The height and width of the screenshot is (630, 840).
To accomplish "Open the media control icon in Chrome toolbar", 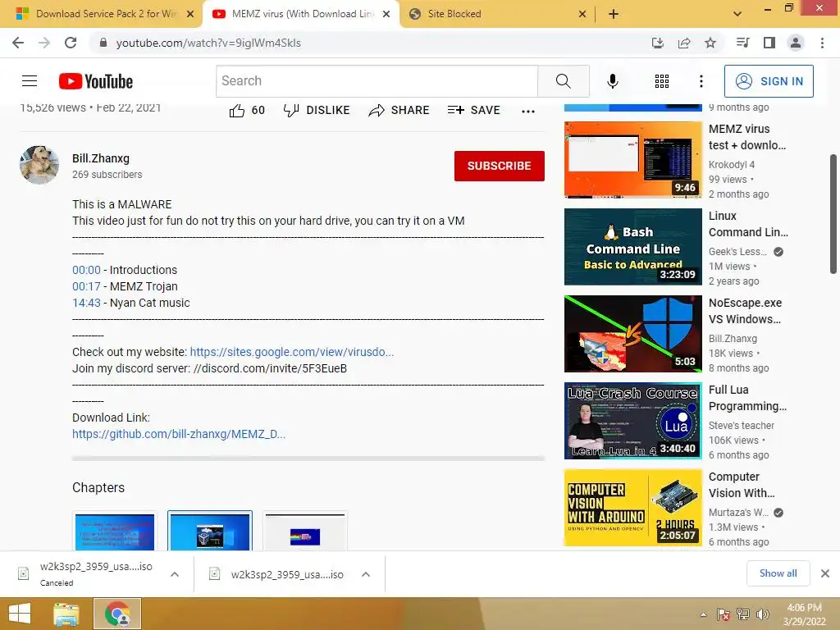I will click(742, 43).
